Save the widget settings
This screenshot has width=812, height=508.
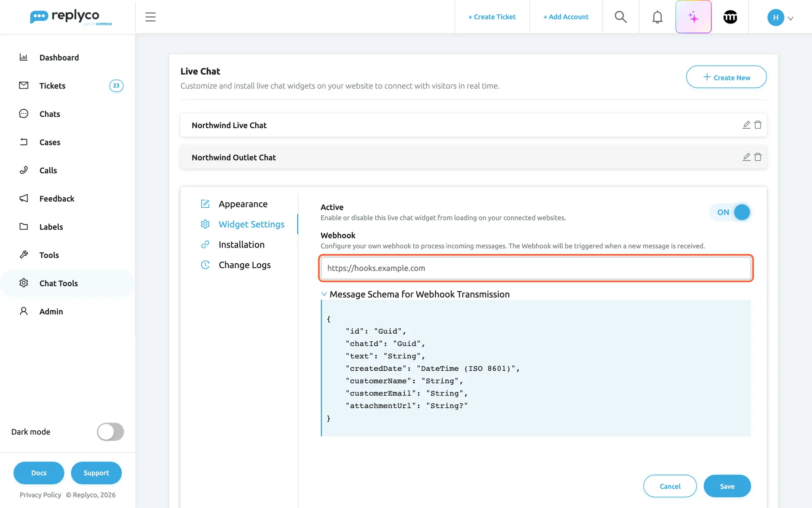(727, 486)
